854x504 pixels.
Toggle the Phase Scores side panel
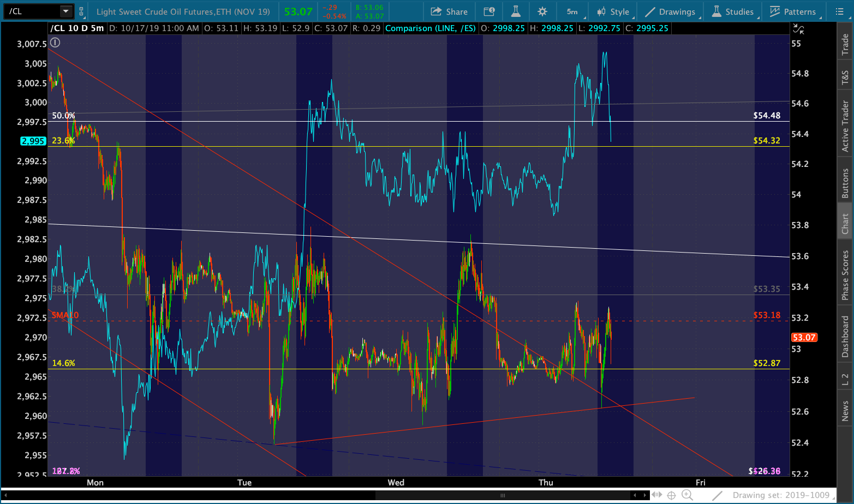click(845, 275)
